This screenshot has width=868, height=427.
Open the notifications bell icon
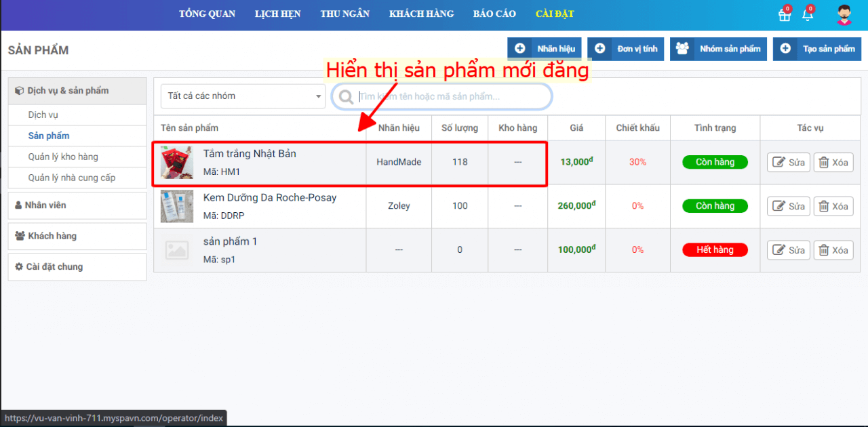(807, 15)
